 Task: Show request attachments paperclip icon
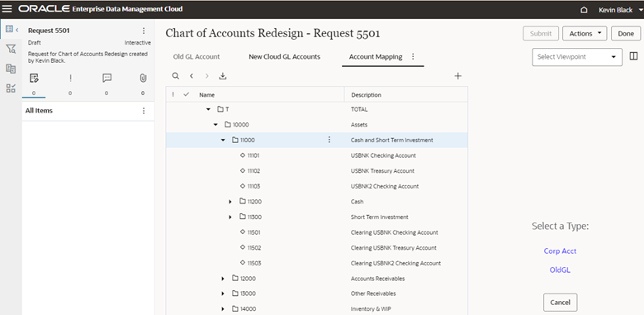pyautogui.click(x=143, y=79)
